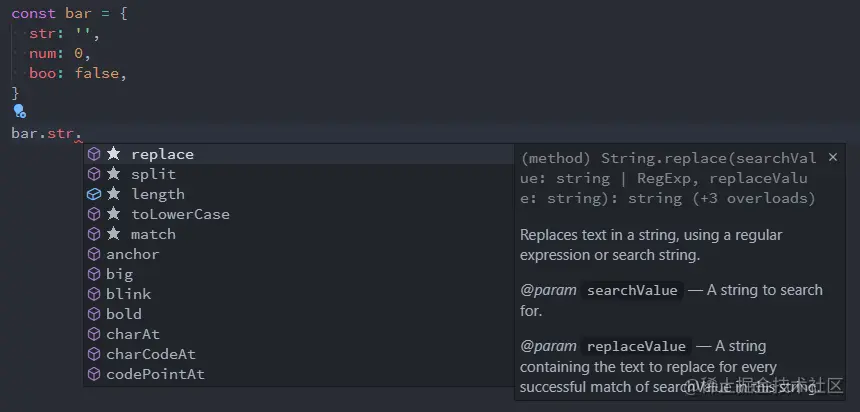Select the blink method suggestion

point(129,294)
